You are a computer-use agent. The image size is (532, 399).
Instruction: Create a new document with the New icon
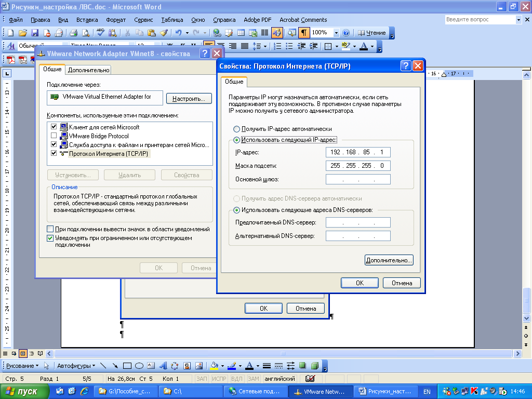(10, 33)
